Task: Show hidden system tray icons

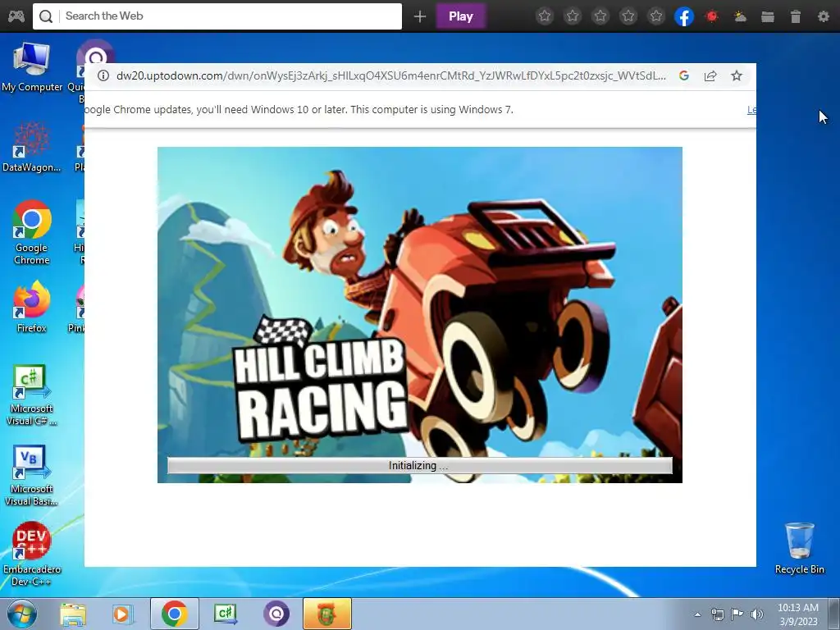Action: [x=697, y=614]
